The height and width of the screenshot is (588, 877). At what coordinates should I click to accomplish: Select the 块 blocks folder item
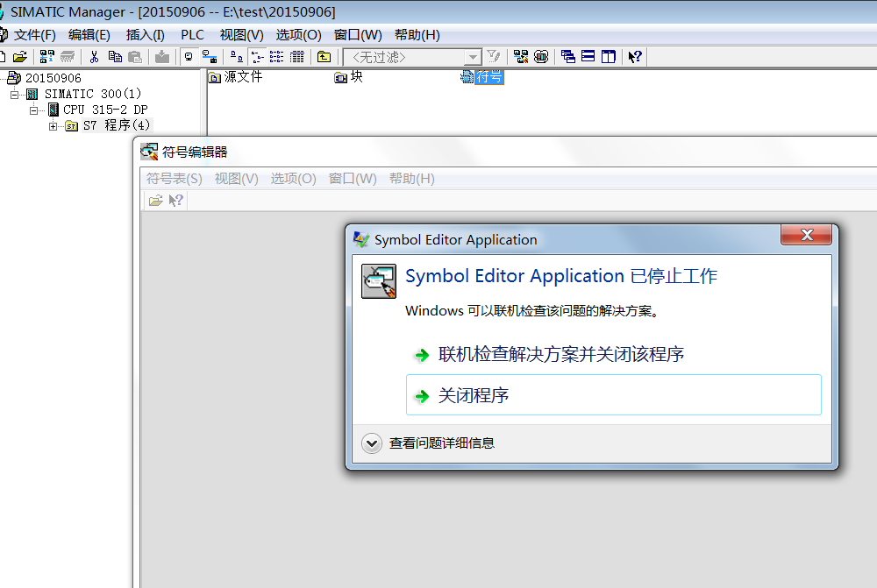click(356, 77)
